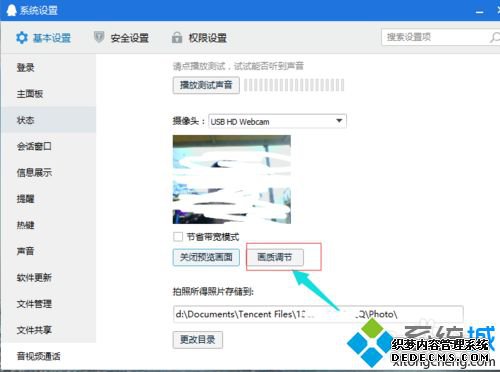Open 信息展示 settings in sidebar
Image resolution: width=500 pixels, height=372 pixels.
(48, 172)
